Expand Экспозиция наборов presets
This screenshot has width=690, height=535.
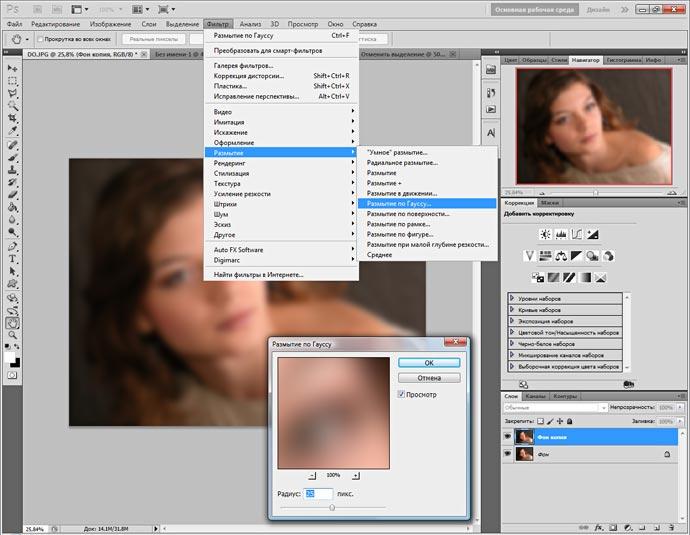(512, 321)
